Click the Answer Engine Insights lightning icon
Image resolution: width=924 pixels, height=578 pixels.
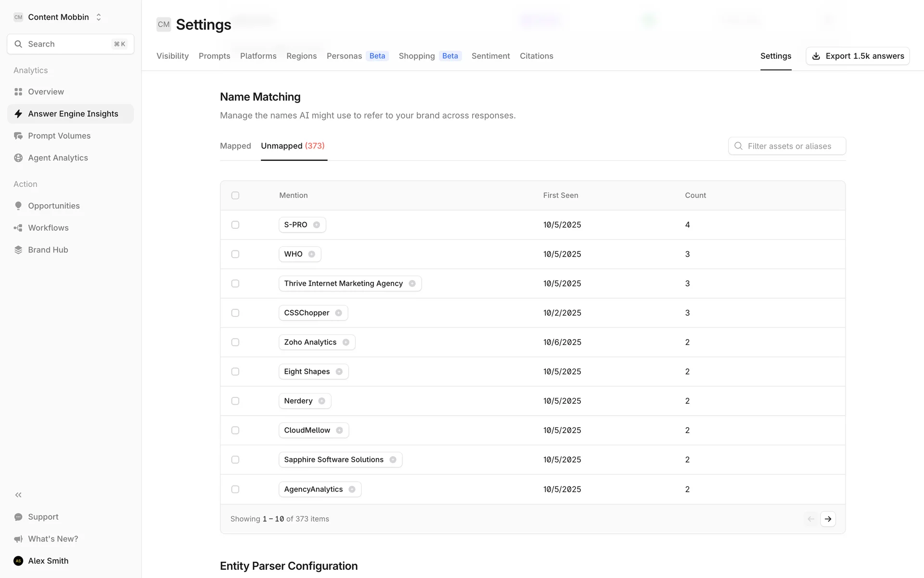coord(18,114)
